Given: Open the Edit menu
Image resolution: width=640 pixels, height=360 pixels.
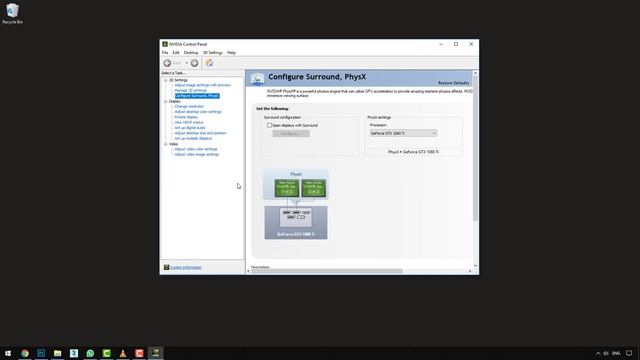Looking at the screenshot, I should pos(176,53).
